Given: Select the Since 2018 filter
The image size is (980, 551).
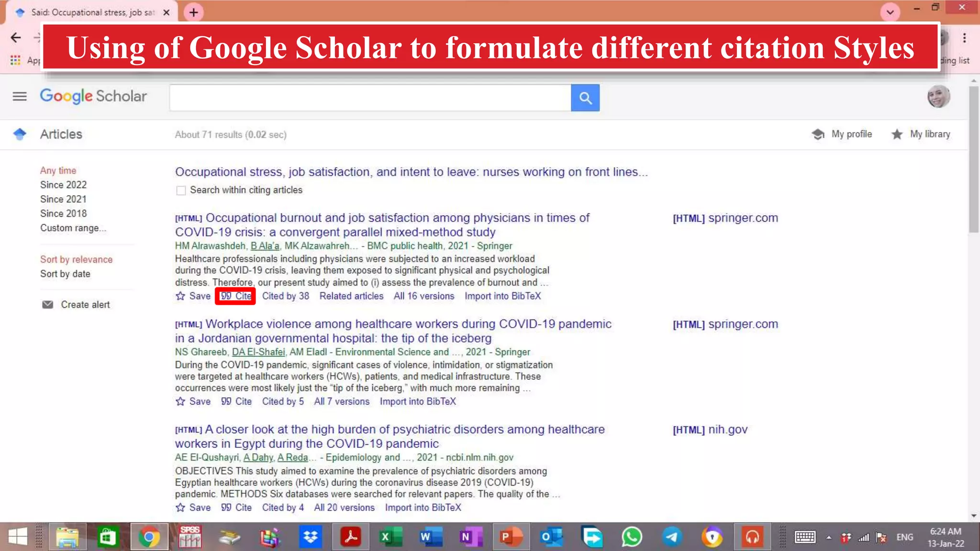Looking at the screenshot, I should 63,214.
